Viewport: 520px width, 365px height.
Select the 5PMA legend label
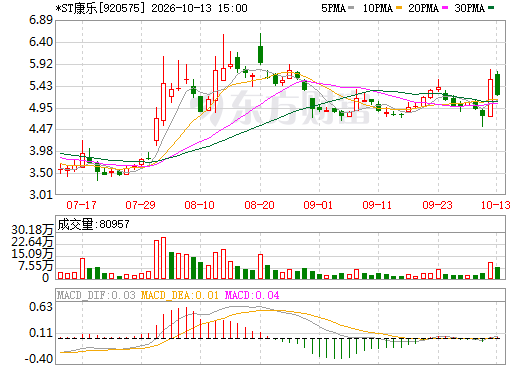pos(333,8)
